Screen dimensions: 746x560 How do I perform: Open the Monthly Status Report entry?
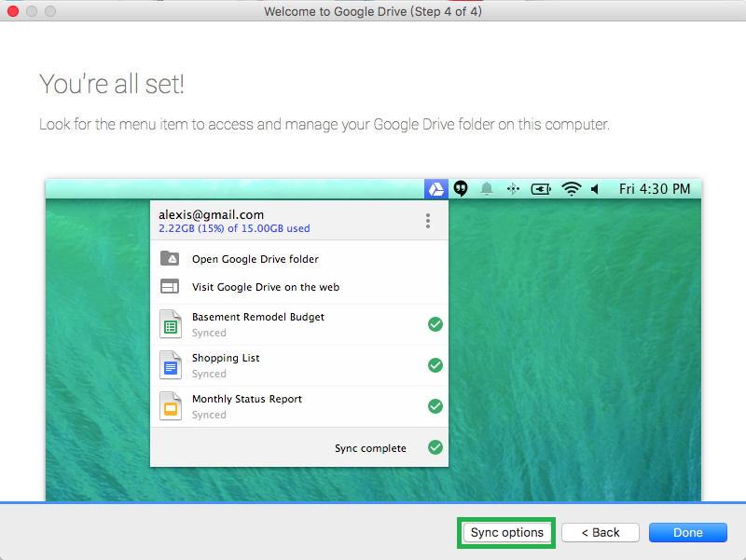coord(299,406)
